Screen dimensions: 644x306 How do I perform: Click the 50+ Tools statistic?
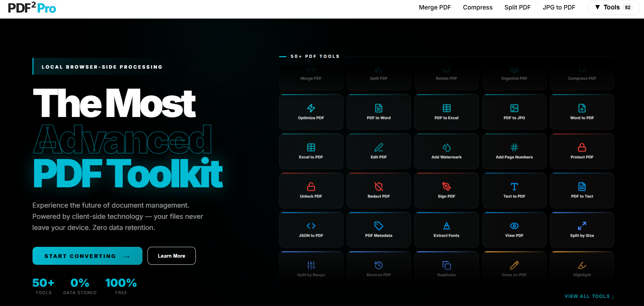pyautogui.click(x=43, y=286)
